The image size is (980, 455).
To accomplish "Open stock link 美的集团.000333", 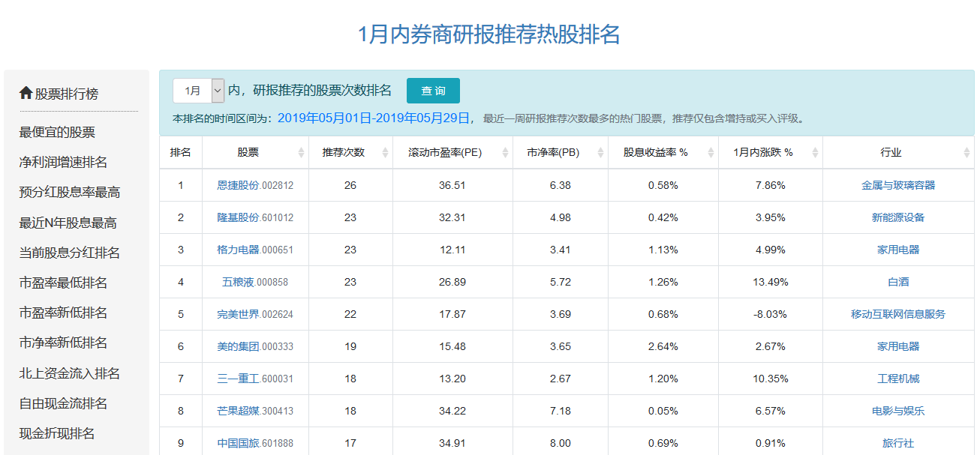I will point(255,346).
